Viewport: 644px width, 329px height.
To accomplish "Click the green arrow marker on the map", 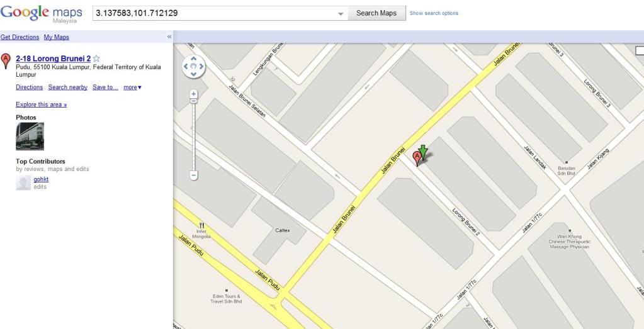I will tap(423, 152).
